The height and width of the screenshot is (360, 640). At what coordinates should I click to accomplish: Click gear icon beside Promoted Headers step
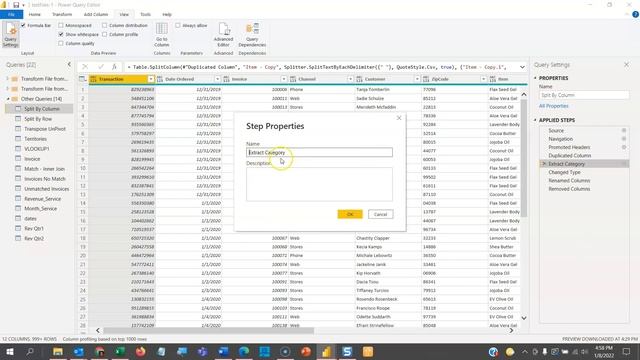624,147
